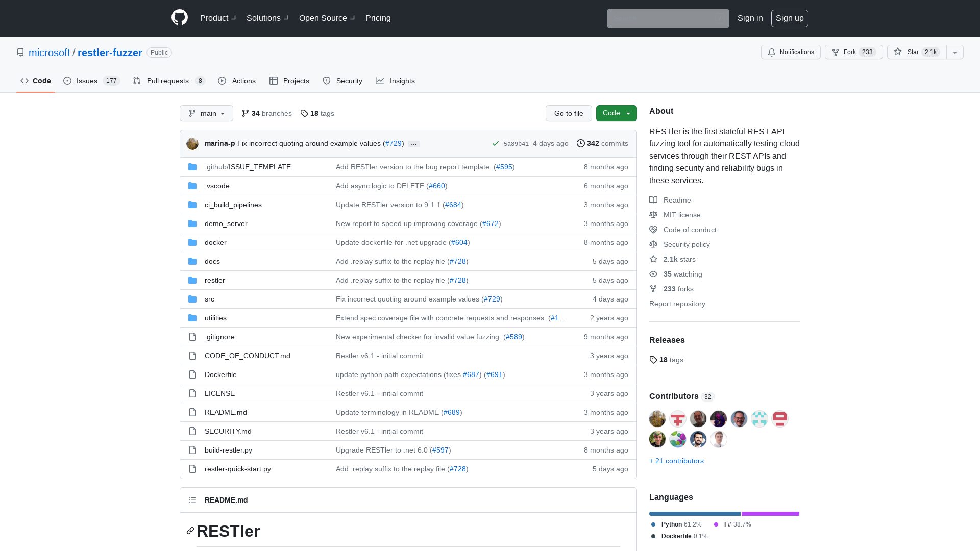Open the Security tab
The width and height of the screenshot is (980, 551).
[342, 81]
